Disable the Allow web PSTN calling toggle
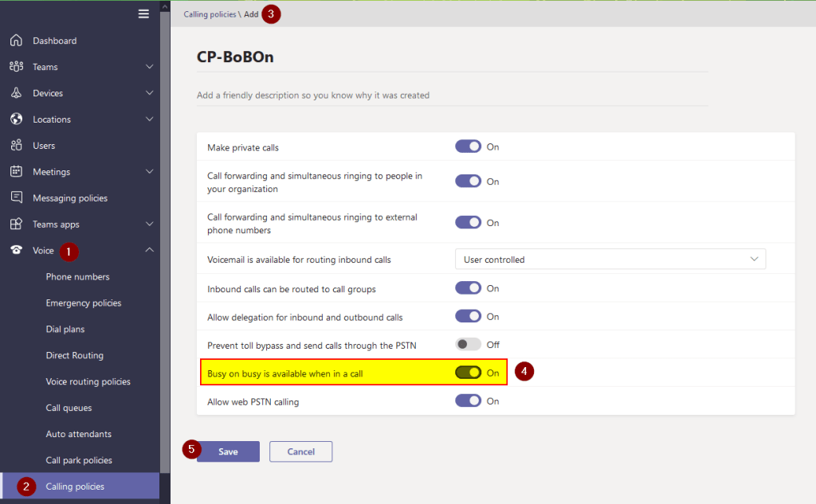 click(x=468, y=401)
